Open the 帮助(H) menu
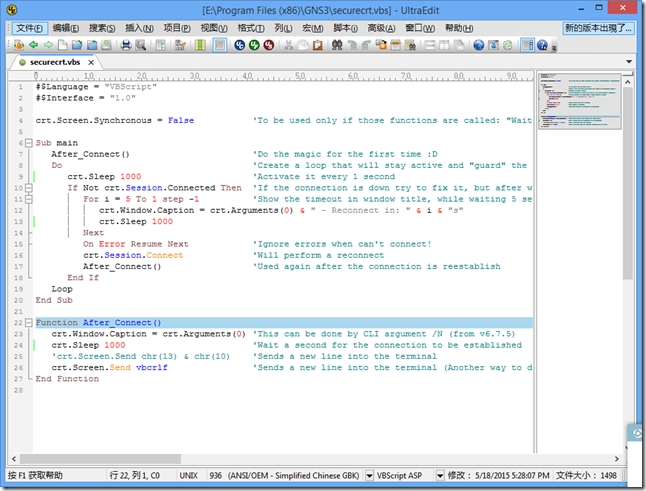This screenshot has width=646, height=491. (459, 28)
